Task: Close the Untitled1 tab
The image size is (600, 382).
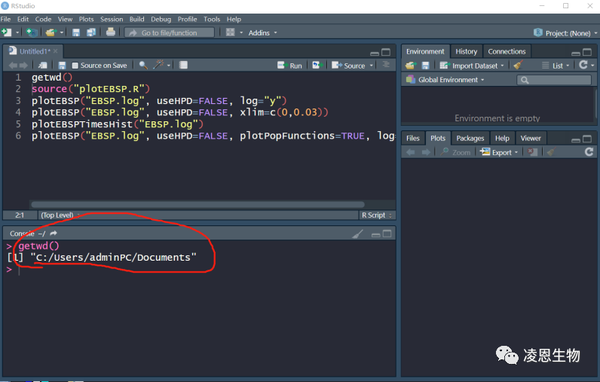Action: click(x=56, y=51)
